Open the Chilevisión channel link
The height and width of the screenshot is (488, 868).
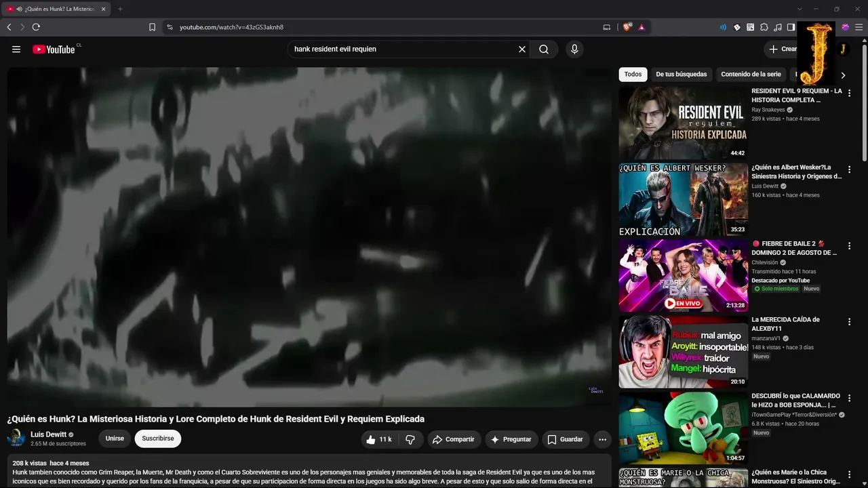(x=766, y=262)
